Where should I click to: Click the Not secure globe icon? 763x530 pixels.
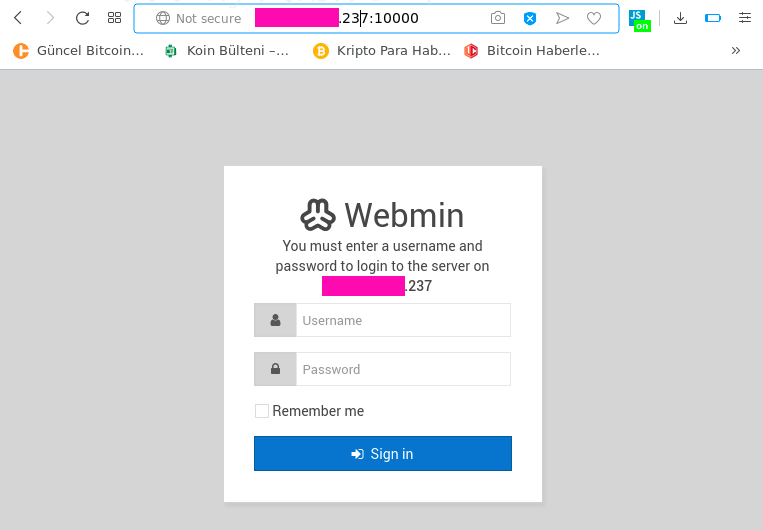[x=163, y=18]
